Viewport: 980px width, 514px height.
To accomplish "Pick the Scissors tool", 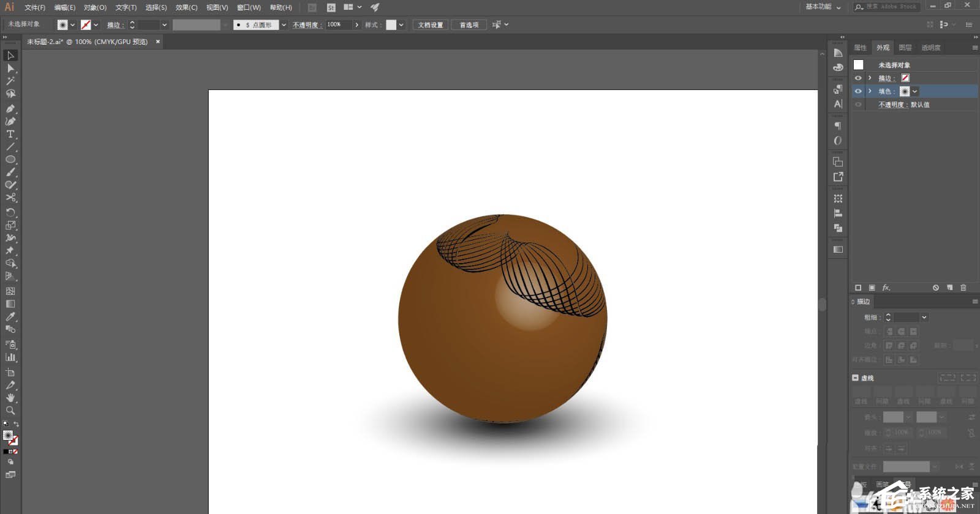I will pos(10,198).
